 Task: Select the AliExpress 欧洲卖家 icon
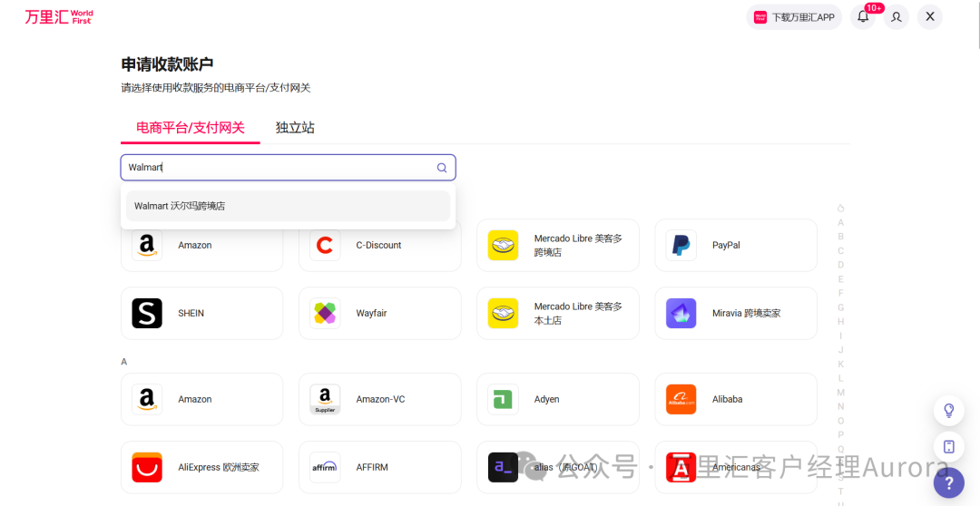(147, 467)
